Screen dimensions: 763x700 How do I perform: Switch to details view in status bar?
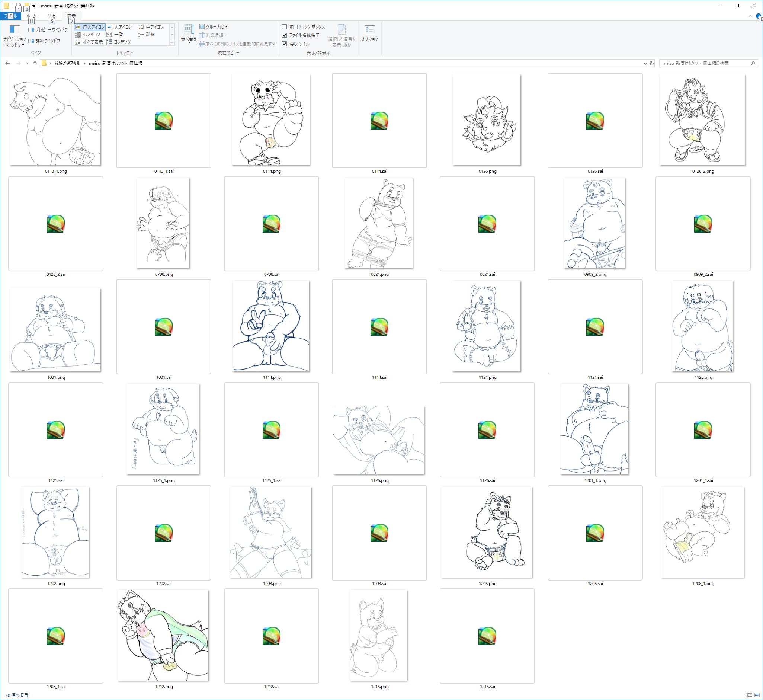(748, 695)
